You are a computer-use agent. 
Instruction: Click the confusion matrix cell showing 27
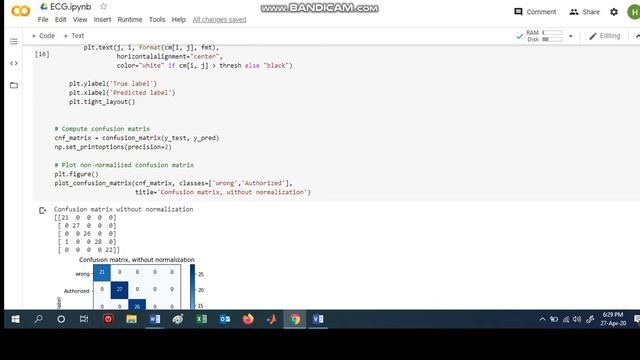(x=119, y=289)
